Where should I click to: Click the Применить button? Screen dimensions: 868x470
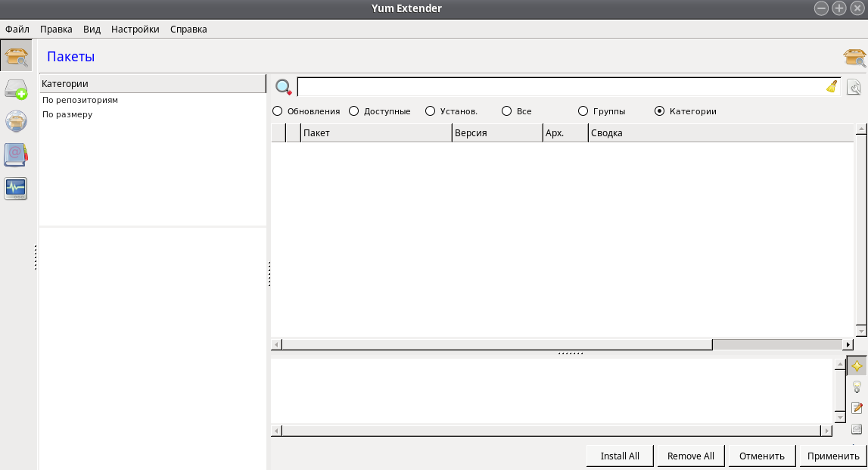[833, 456]
